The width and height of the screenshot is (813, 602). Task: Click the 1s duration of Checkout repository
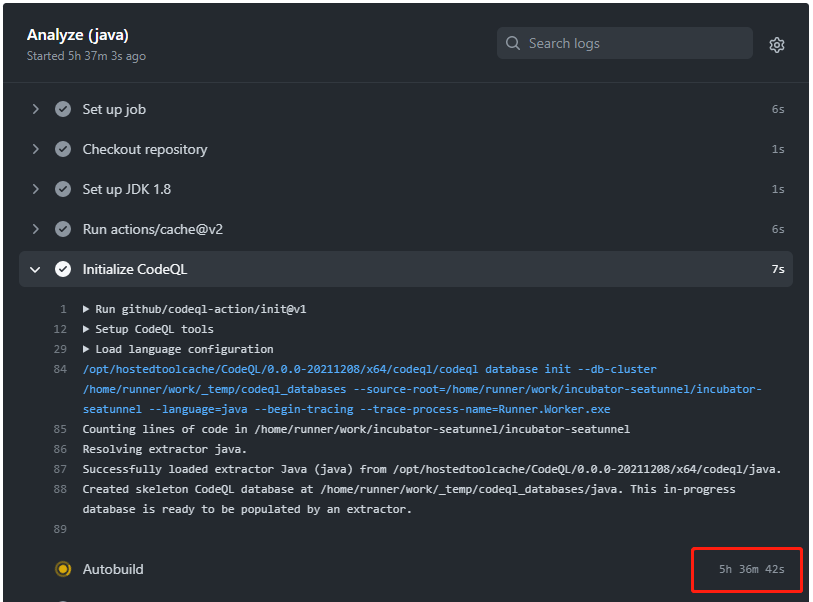coord(778,149)
